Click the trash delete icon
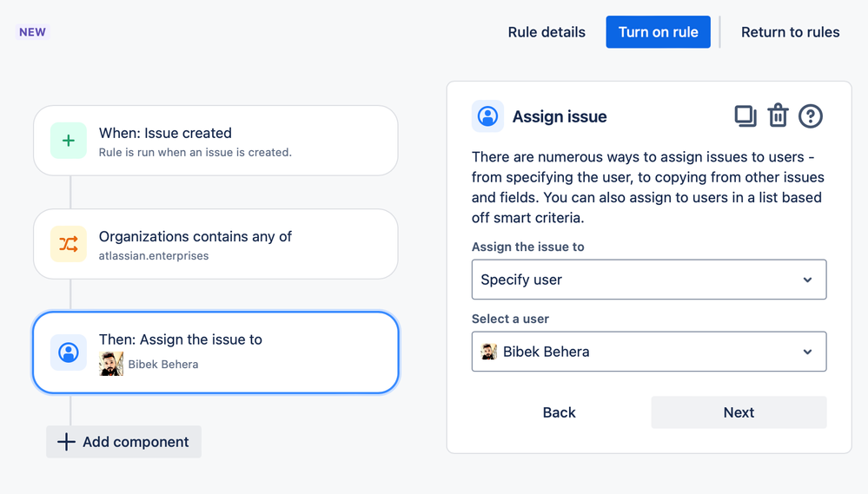868x494 pixels. pos(778,116)
